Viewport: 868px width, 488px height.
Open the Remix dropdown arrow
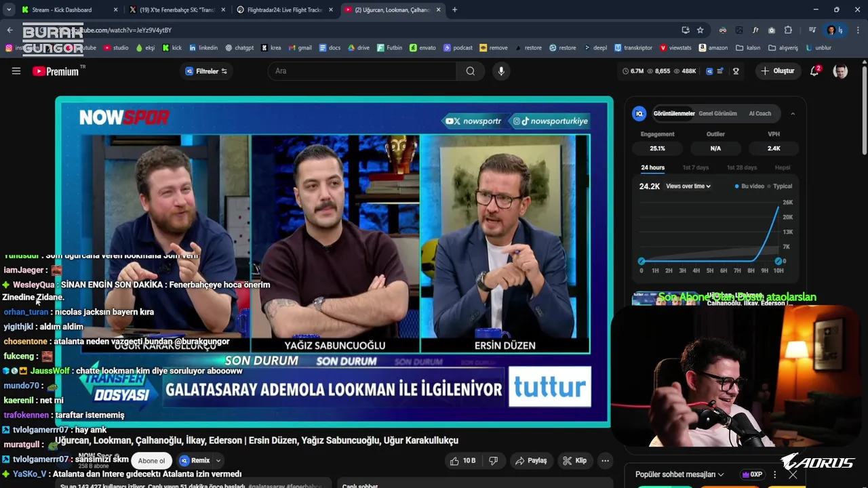pos(218,461)
